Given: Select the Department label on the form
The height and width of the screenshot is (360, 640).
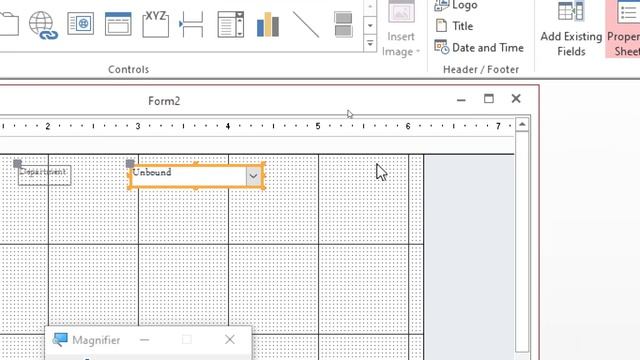Looking at the screenshot, I should coord(44,175).
